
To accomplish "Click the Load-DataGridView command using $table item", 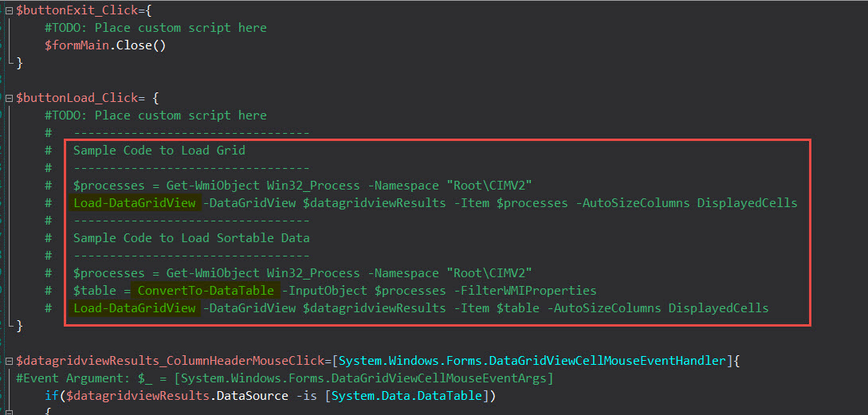I will (x=135, y=308).
